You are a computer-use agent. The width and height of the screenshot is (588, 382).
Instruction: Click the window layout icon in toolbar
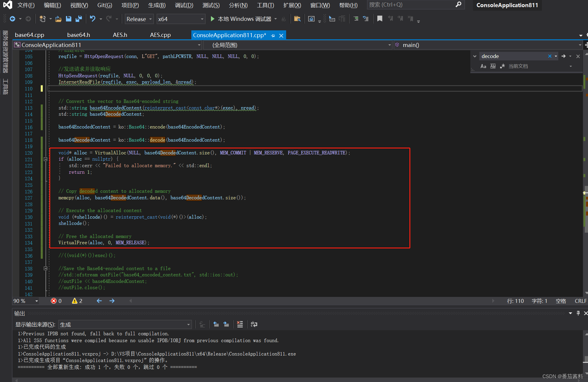coord(311,19)
